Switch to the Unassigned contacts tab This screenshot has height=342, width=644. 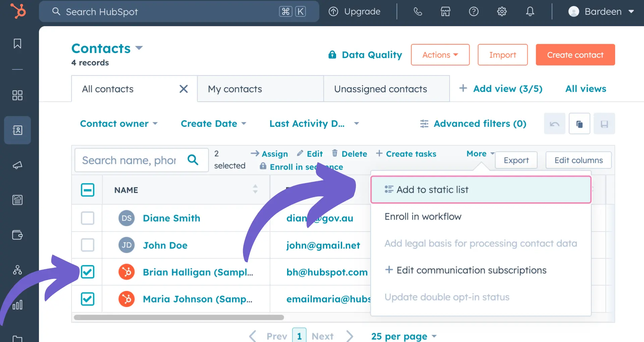click(x=386, y=89)
